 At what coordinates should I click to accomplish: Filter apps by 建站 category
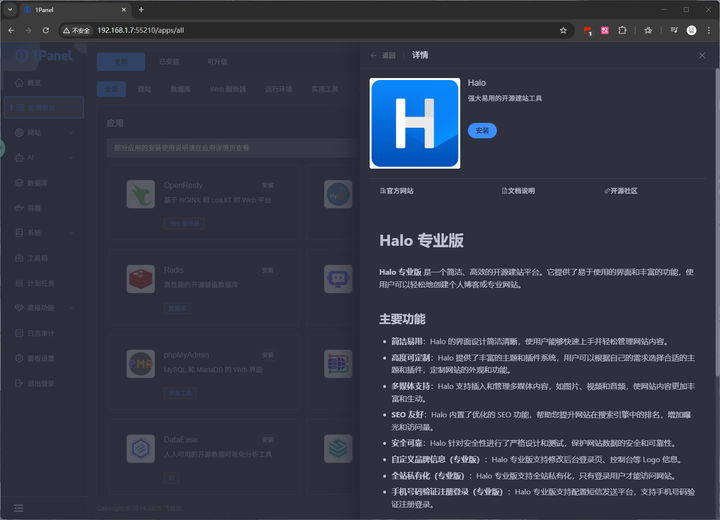pyautogui.click(x=145, y=89)
